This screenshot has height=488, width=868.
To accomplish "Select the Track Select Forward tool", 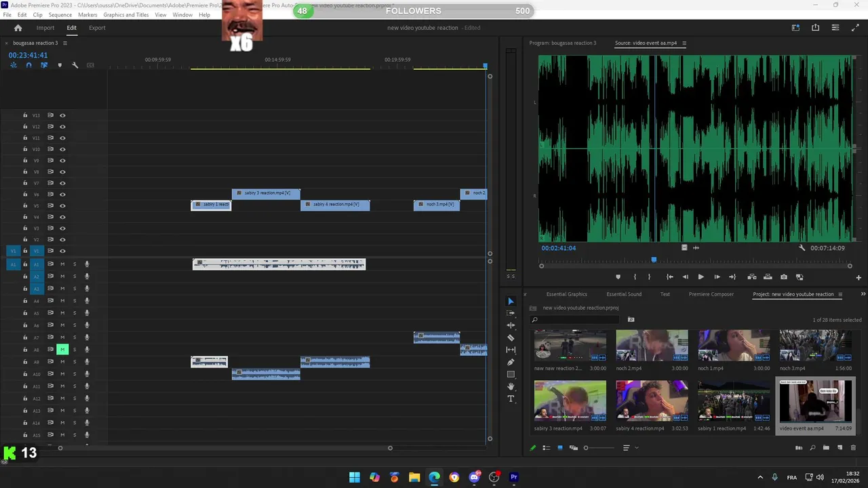I will 511,313.
